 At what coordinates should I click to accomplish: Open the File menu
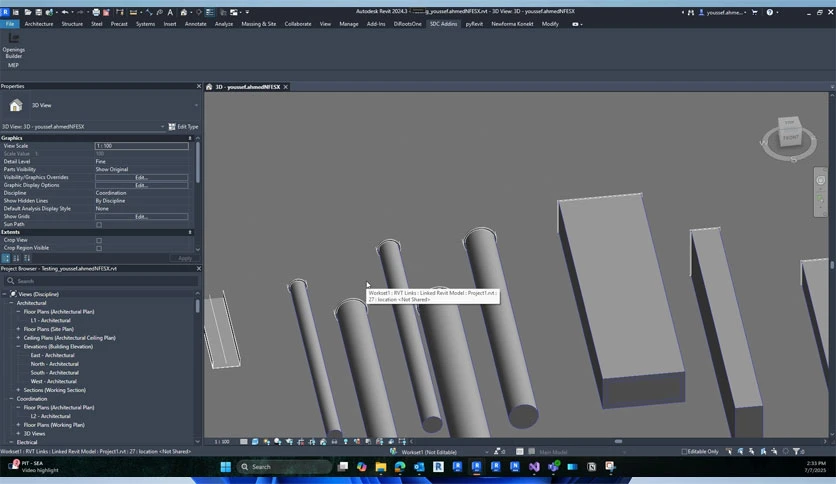(10, 24)
